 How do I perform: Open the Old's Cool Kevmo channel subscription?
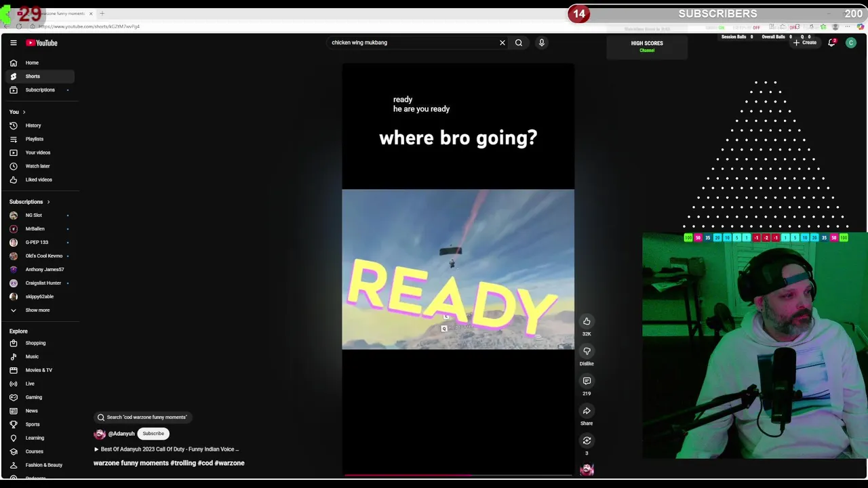41,256
